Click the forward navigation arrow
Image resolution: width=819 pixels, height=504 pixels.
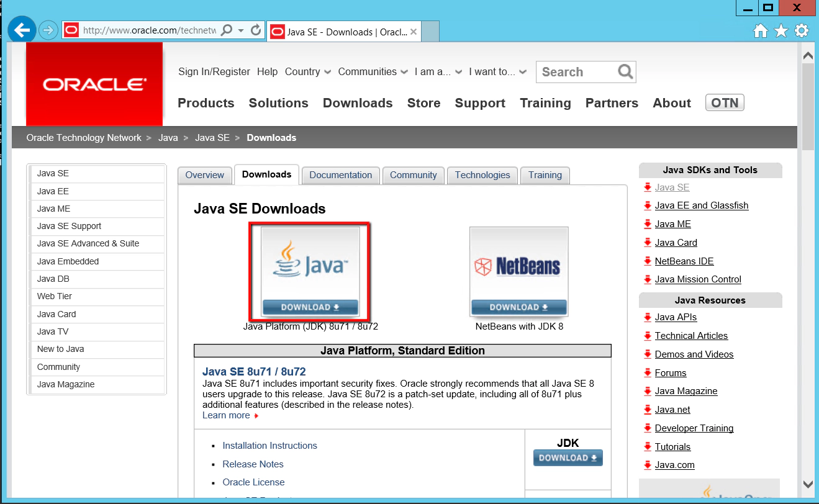[48, 30]
